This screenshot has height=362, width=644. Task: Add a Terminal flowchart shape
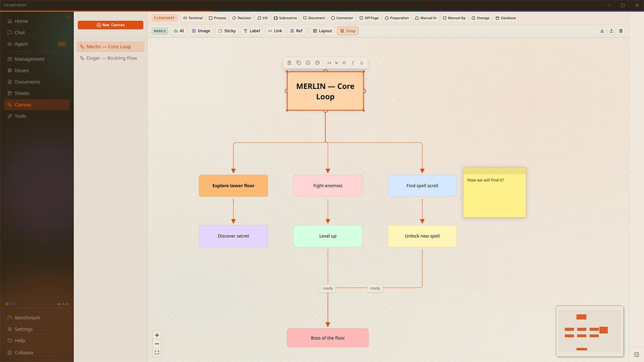(193, 18)
